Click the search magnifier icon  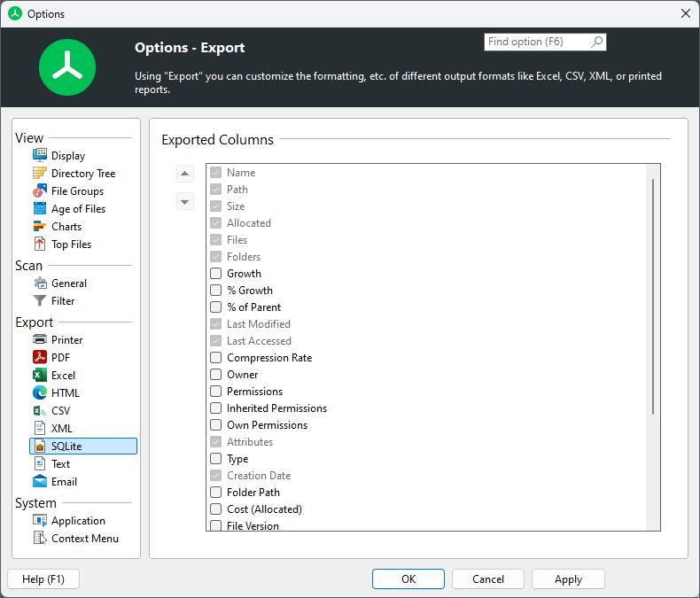coord(596,42)
